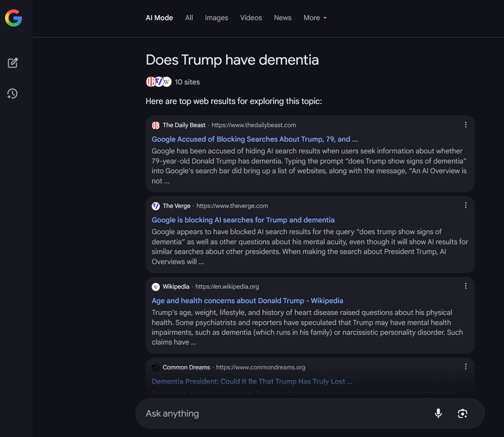Open the three-dot menu on the Wikipedia result
504x437 pixels.
click(466, 286)
